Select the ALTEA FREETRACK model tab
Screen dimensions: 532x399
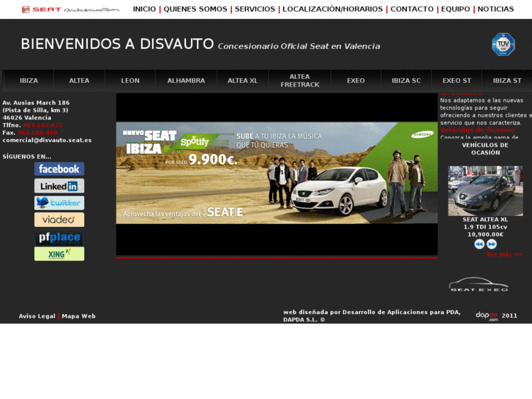point(299,81)
